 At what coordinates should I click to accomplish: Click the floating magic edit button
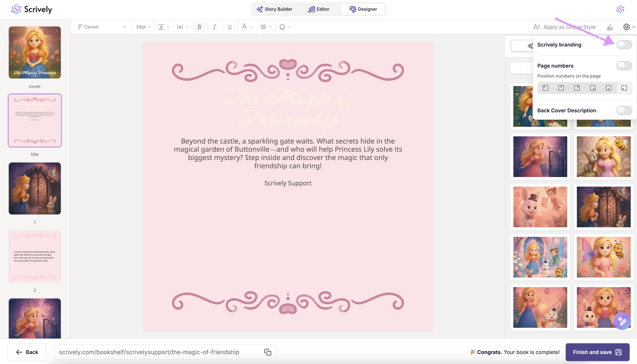pos(622,321)
